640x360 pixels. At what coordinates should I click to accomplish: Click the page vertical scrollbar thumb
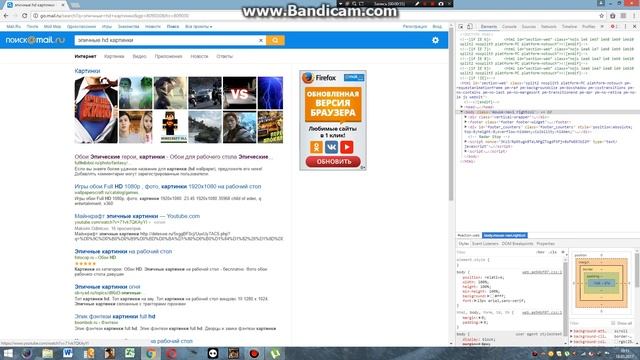point(451,114)
